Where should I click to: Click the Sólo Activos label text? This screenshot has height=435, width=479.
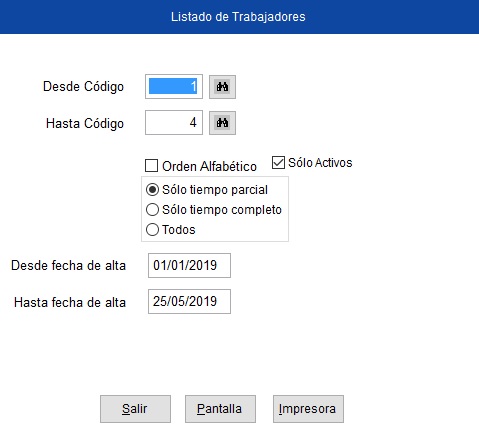pos(320,163)
